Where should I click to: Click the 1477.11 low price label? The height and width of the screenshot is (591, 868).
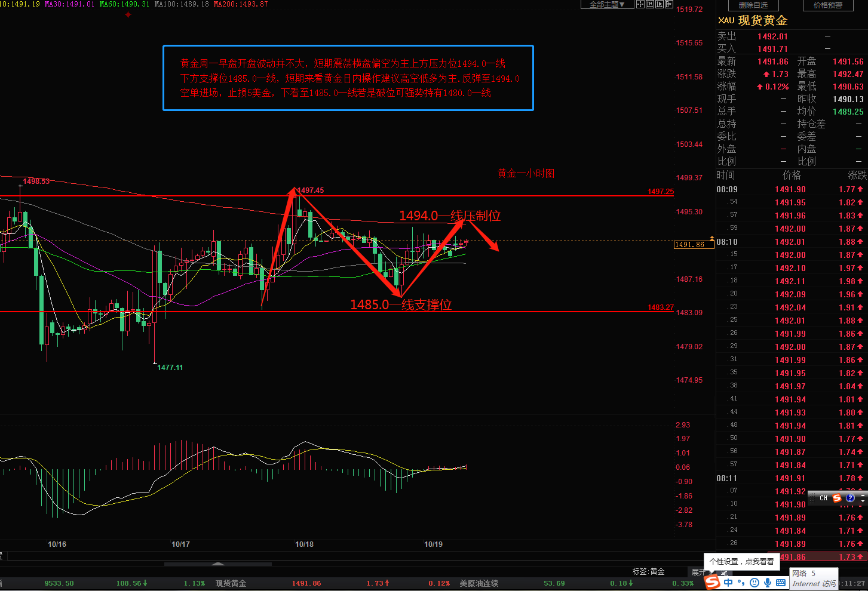pos(170,368)
